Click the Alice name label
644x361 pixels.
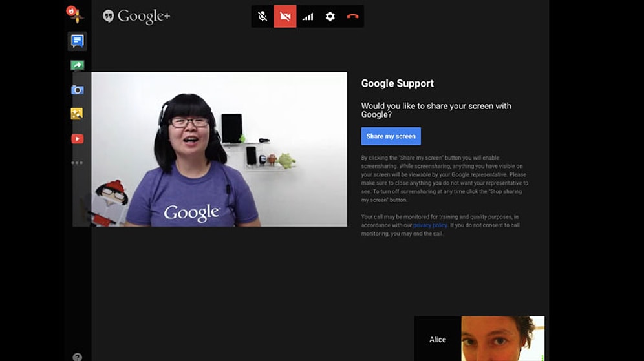click(438, 340)
